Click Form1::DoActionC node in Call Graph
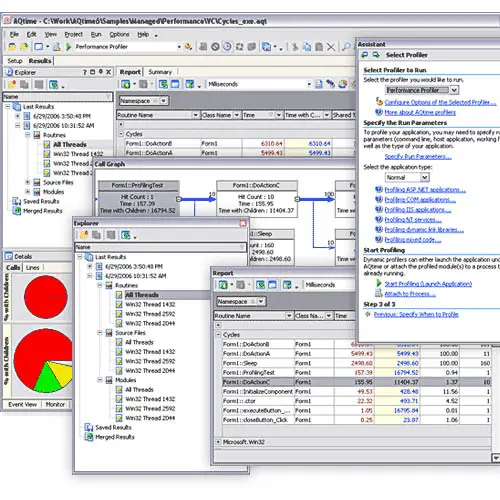Image resolution: width=500 pixels, height=500 pixels. click(257, 199)
